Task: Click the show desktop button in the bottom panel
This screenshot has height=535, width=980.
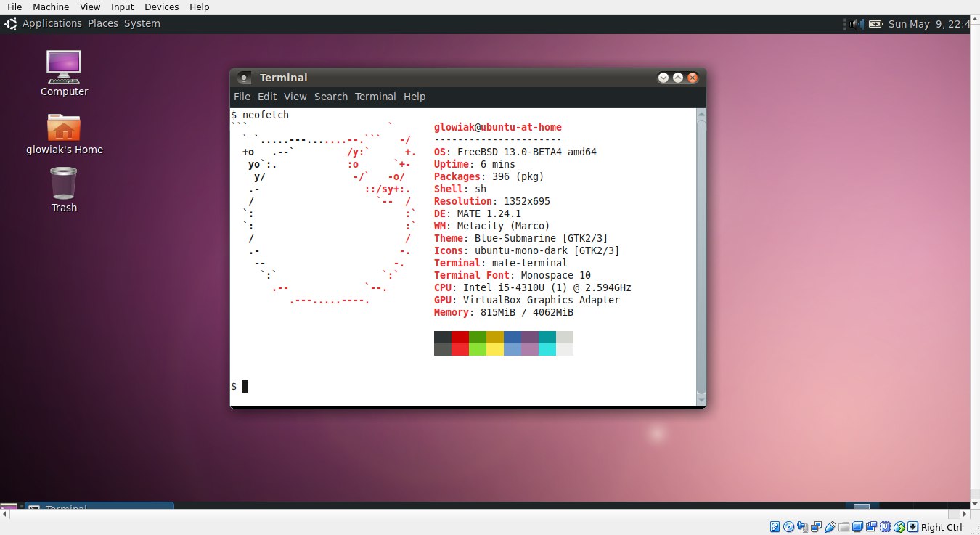Action: pos(9,506)
